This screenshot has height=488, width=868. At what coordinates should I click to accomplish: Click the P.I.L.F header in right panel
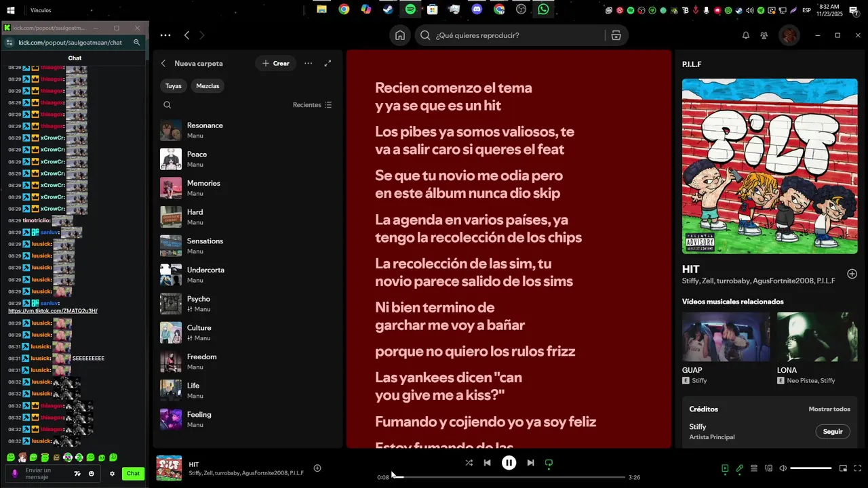[692, 64]
